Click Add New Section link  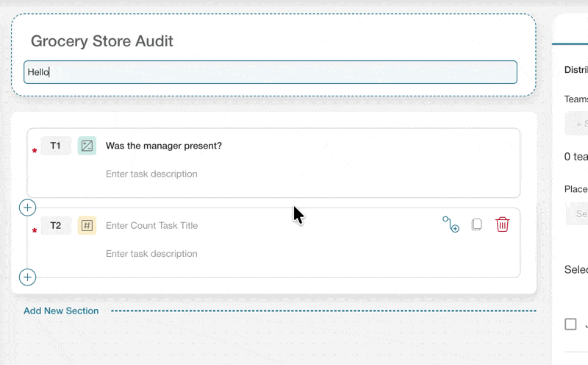coord(61,311)
